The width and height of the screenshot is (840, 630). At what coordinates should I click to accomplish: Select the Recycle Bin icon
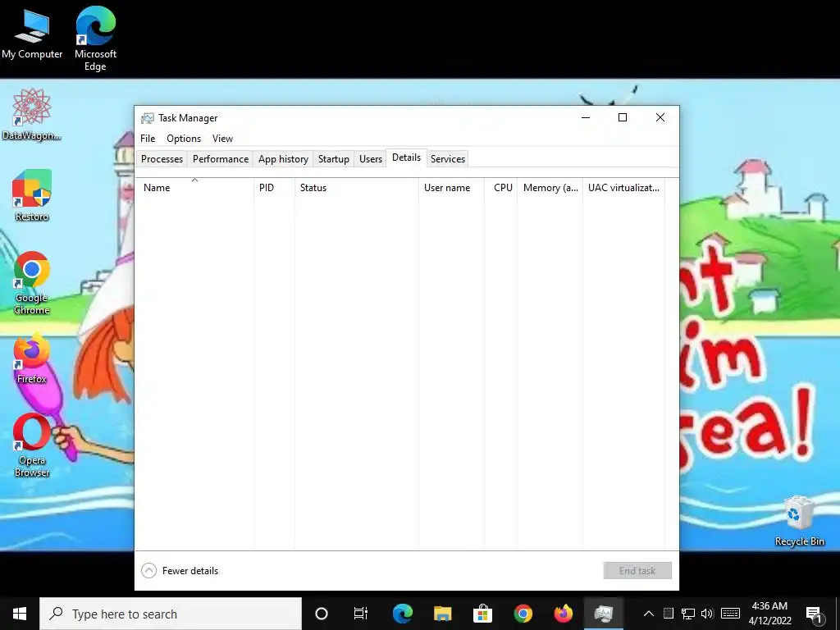(799, 521)
